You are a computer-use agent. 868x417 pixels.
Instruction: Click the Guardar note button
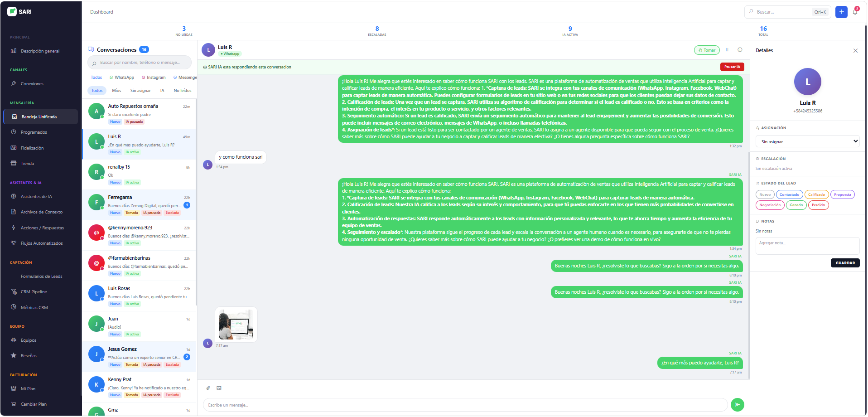coord(845,263)
